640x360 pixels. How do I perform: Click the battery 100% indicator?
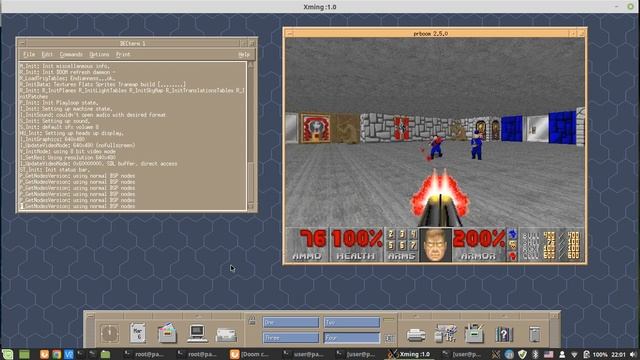click(596, 354)
